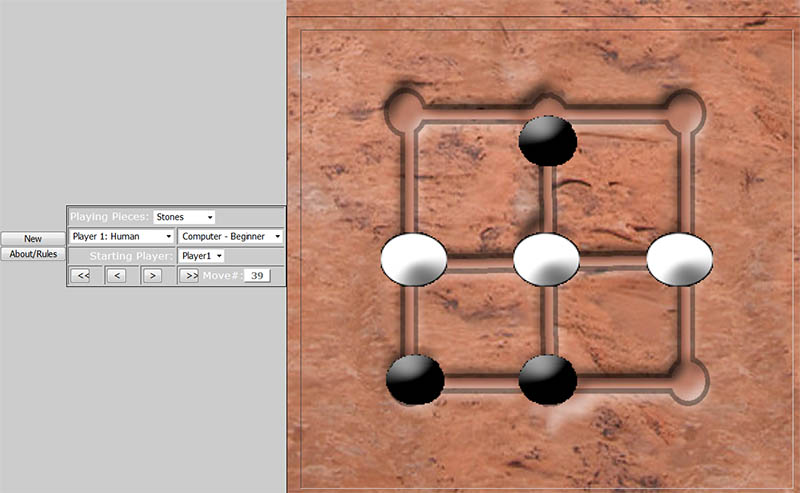Viewport: 800px width, 493px height.
Task: Open the Playing Pieces dropdown showing Stones
Action: point(185,217)
